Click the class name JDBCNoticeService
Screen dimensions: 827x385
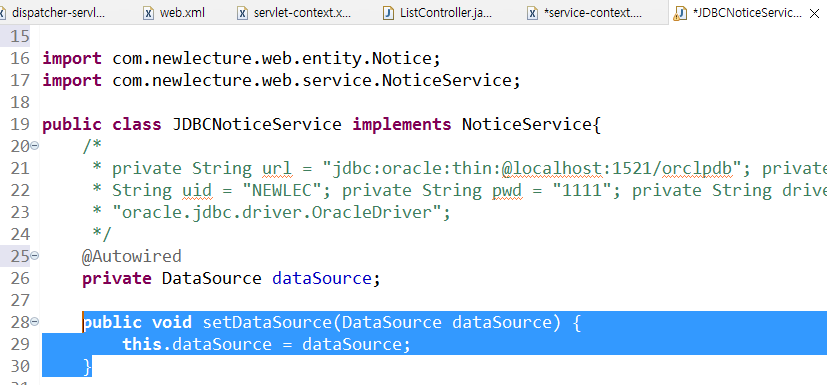point(257,124)
